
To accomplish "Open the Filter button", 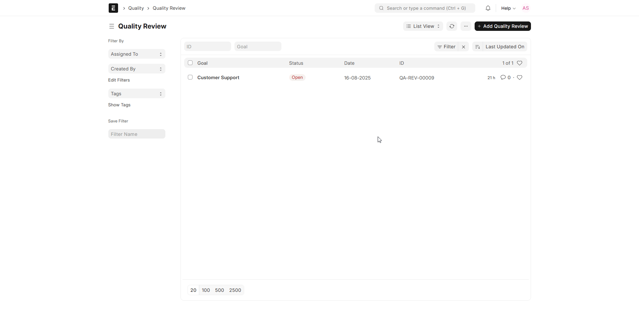I will tap(446, 47).
